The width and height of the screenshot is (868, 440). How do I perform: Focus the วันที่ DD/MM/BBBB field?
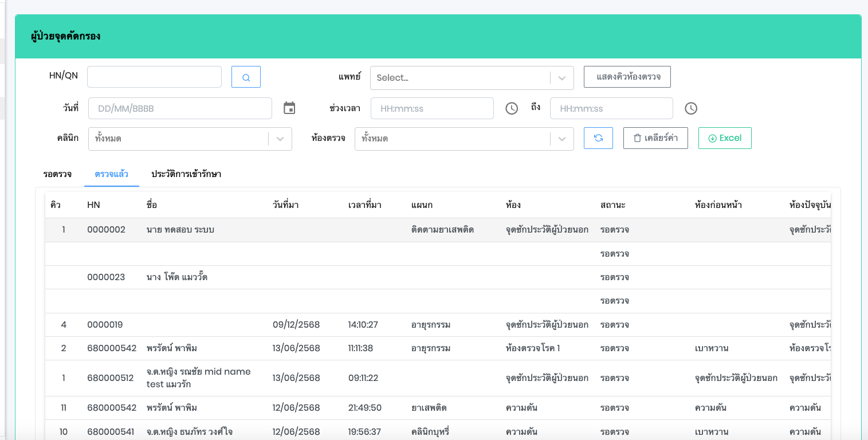click(180, 108)
